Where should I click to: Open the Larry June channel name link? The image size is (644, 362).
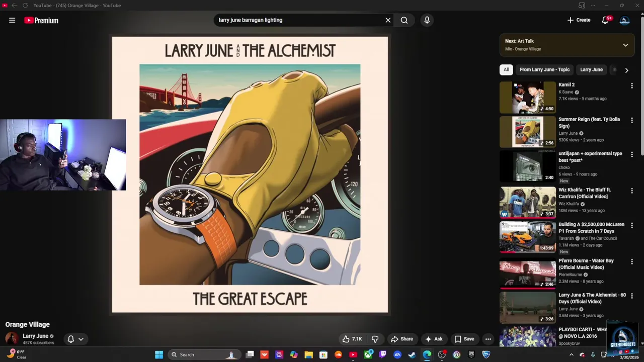tap(35, 336)
